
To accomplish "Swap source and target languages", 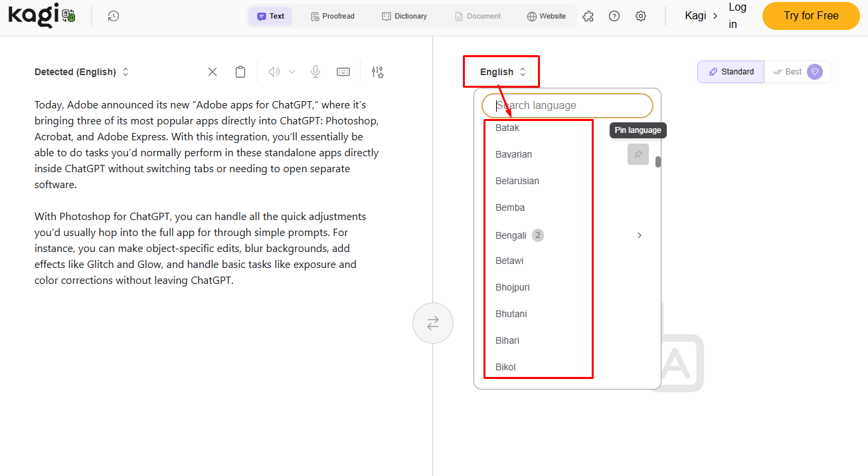I will (x=432, y=322).
